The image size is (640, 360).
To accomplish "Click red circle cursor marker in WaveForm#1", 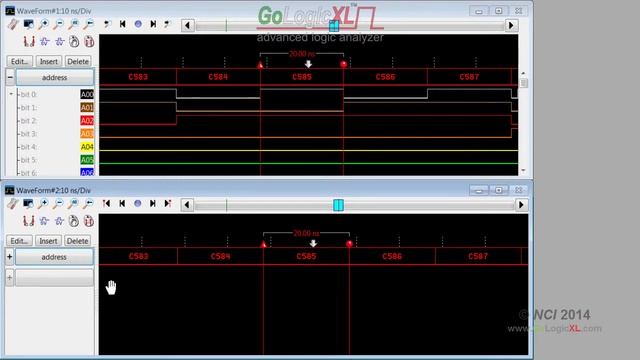I will [344, 64].
